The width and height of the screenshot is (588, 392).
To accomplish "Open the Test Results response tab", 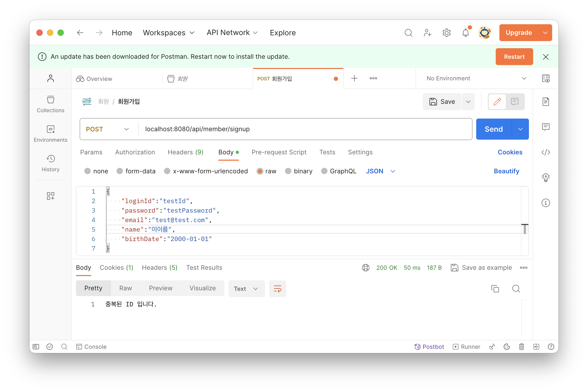I will (204, 268).
